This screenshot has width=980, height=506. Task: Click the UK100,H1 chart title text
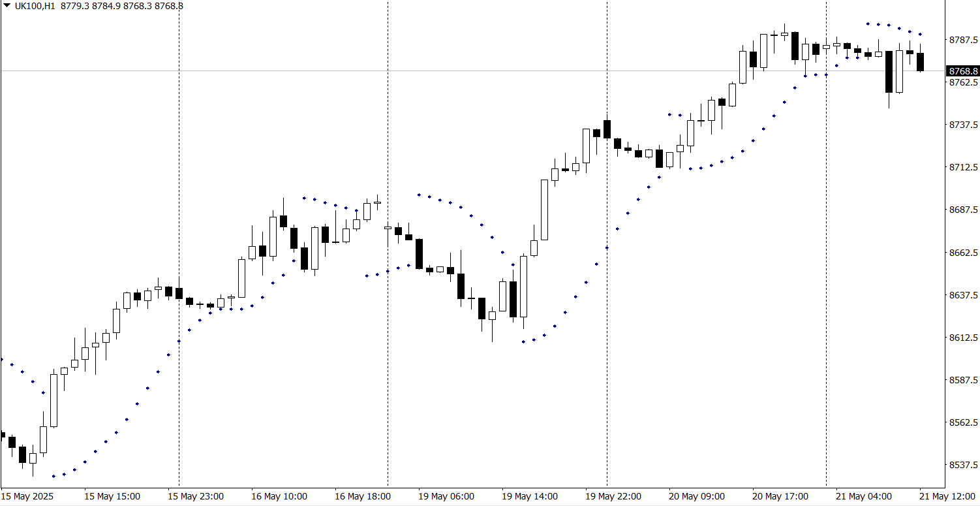(35, 6)
